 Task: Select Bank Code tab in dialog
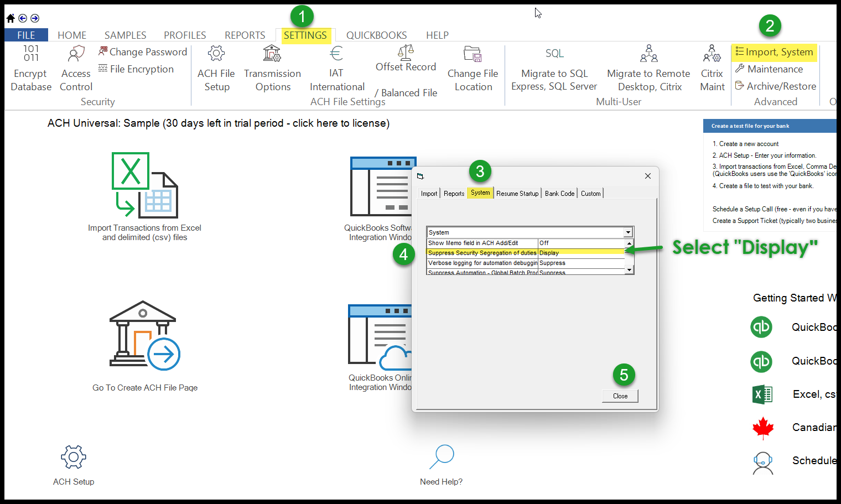pyautogui.click(x=559, y=193)
